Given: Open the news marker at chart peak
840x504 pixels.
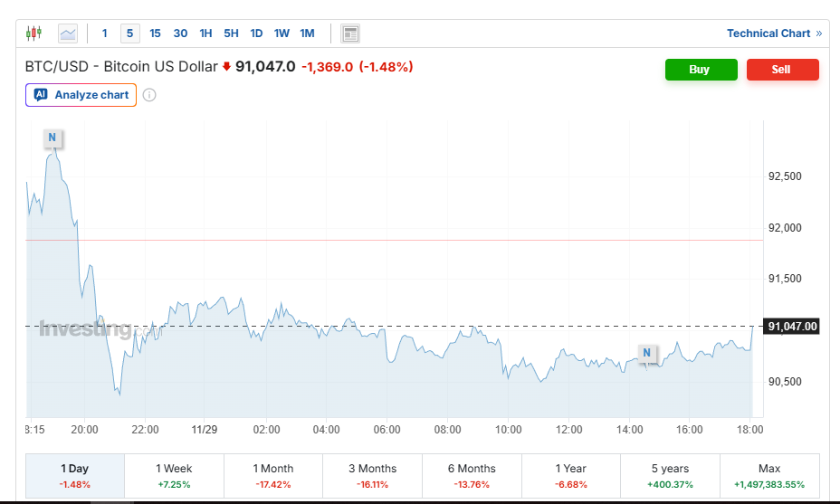Looking at the screenshot, I should (x=52, y=138).
